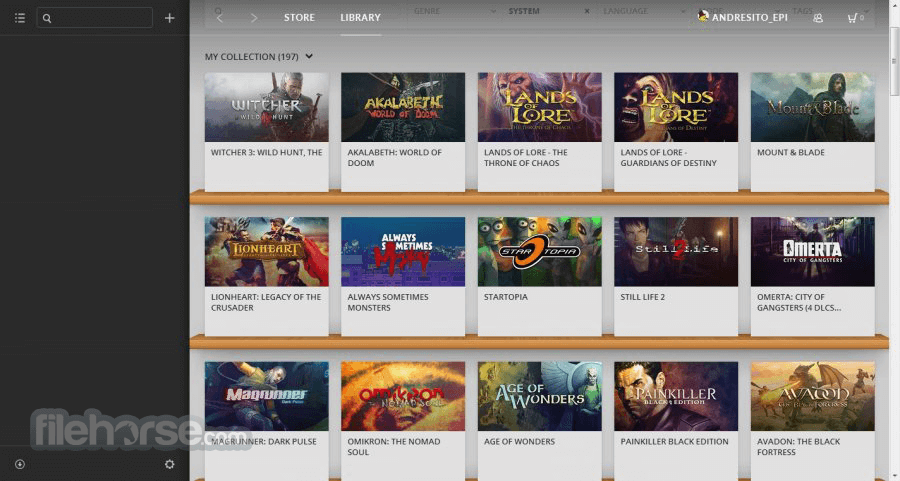900x481 pixels.
Task: Open the Painkiller Black Edition cover
Action: pos(676,397)
